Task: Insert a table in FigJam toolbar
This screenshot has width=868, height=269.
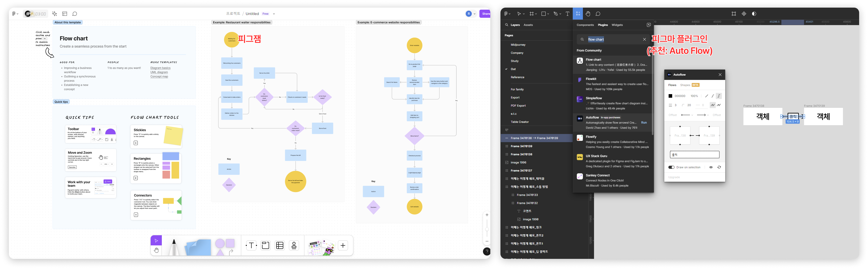Action: 280,245
